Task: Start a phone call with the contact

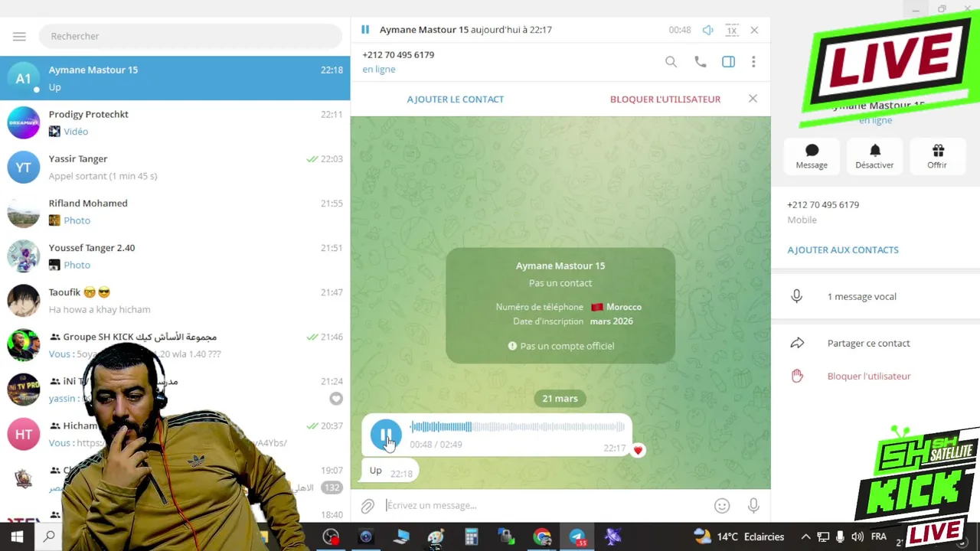Action: click(700, 62)
